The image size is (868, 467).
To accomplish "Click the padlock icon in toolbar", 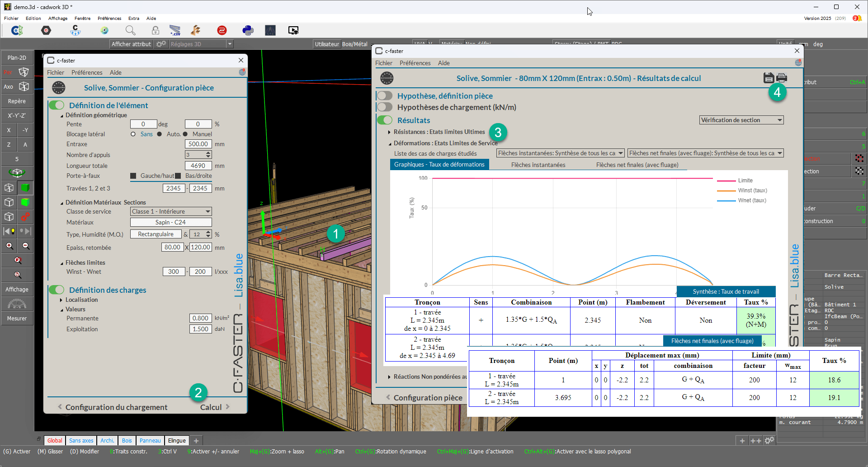I will click(155, 30).
